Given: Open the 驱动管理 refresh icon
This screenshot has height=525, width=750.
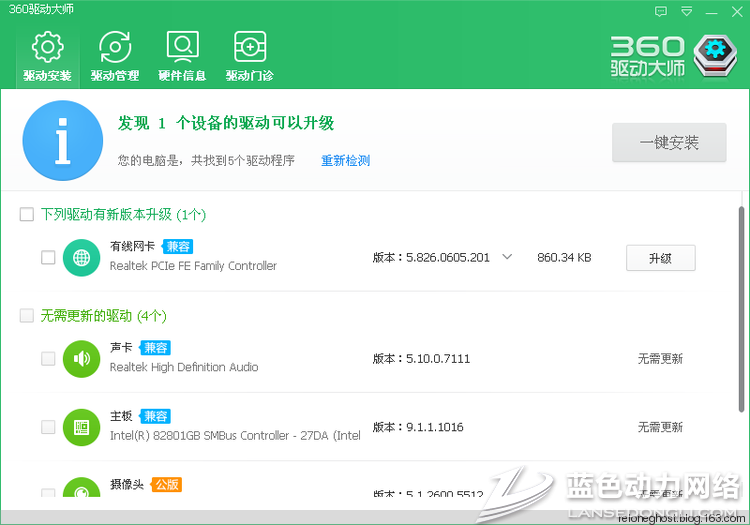Looking at the screenshot, I should point(114,48).
